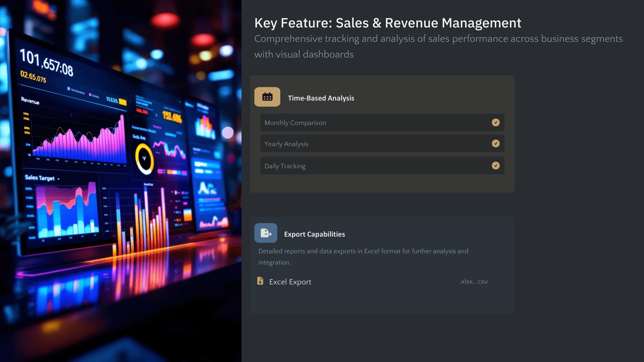Click the Export Capabilities description paragraph
Image resolution: width=644 pixels, height=362 pixels.
click(x=363, y=257)
